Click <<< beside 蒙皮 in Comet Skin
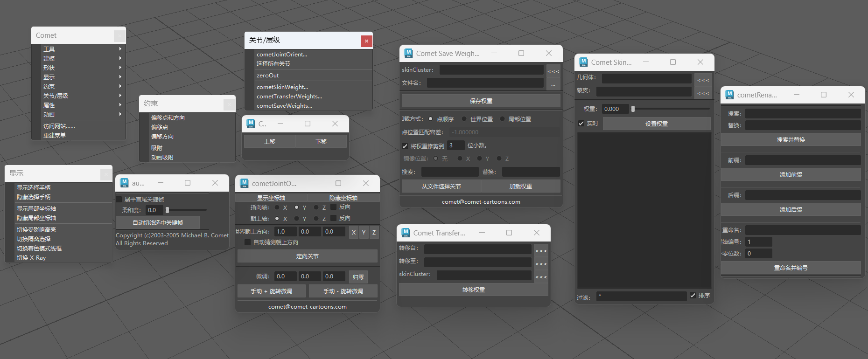The image size is (868, 359). pyautogui.click(x=703, y=93)
